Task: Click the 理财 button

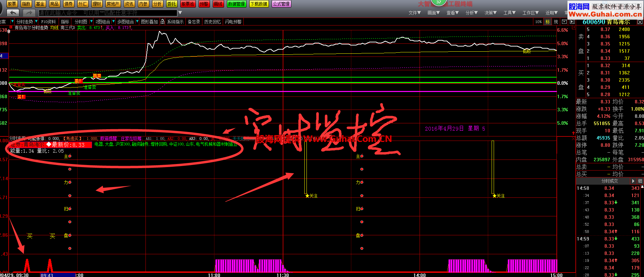Action: tap(97, 4)
